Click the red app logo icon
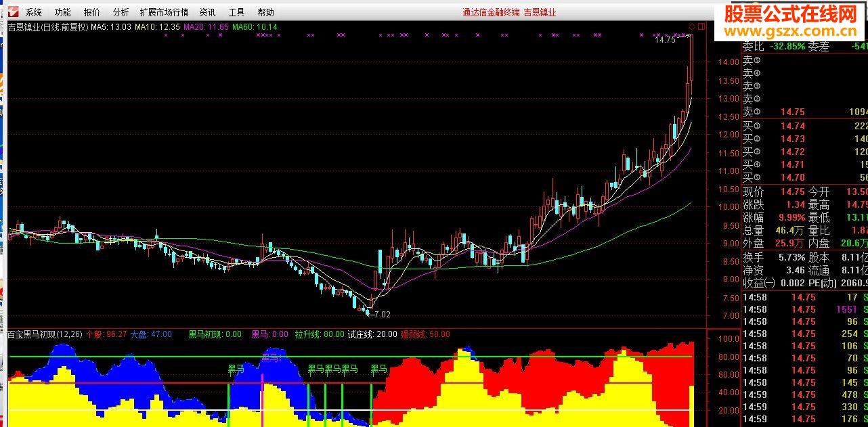The image size is (868, 427). [13, 12]
